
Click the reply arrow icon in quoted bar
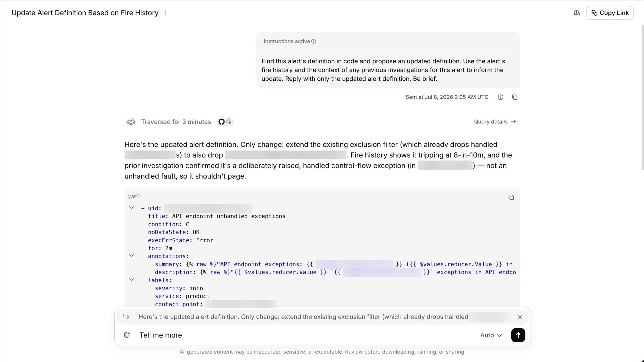(126, 317)
